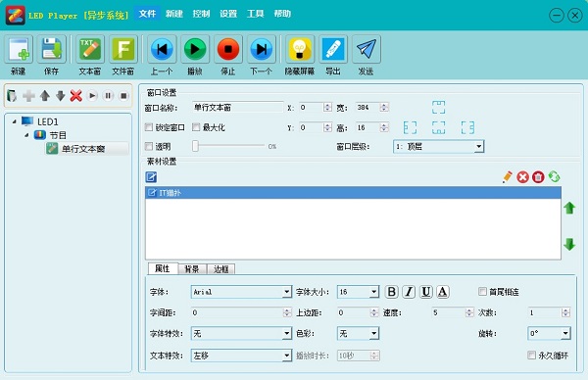Screen dimensions: 588x380
Task: Click the 新建 new program toolbar icon
Action: pyautogui.click(x=19, y=49)
